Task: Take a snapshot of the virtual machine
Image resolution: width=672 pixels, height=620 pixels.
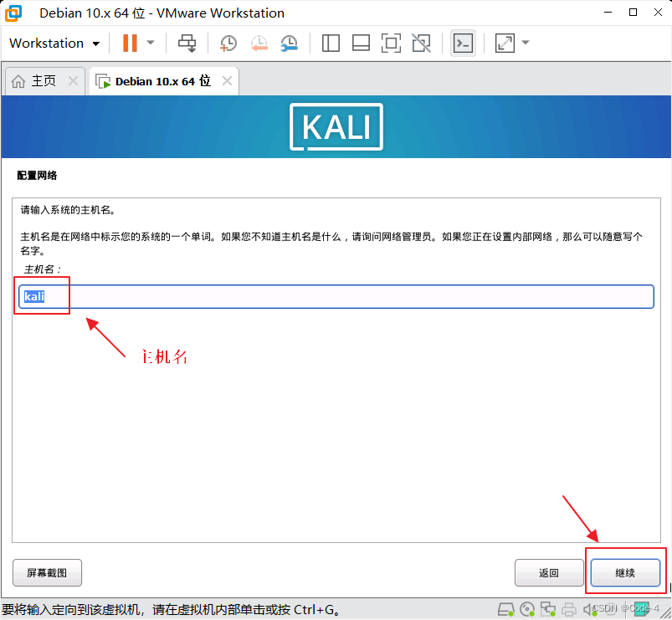Action: coord(228,43)
